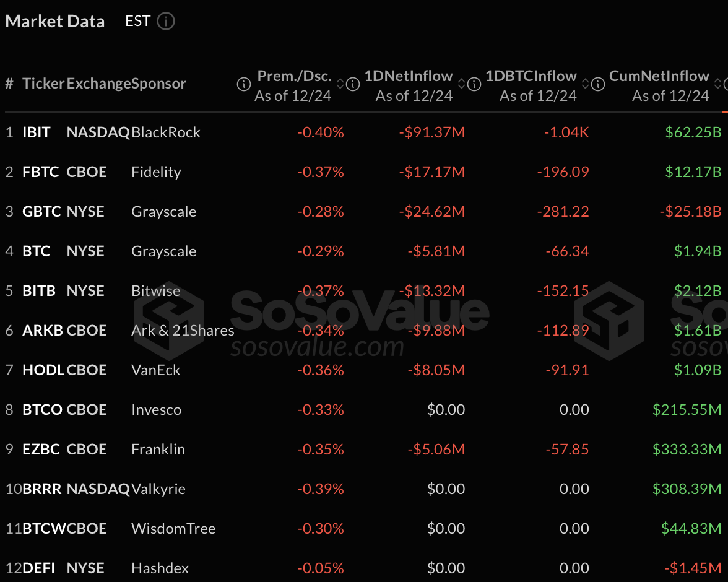Open info icon left of Prem./Dsc.

pos(244,84)
